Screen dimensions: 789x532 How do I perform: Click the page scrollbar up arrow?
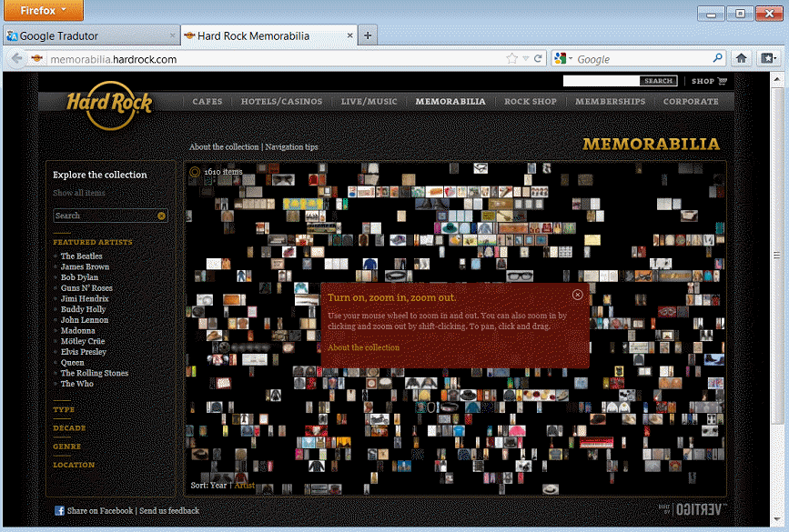[777, 79]
